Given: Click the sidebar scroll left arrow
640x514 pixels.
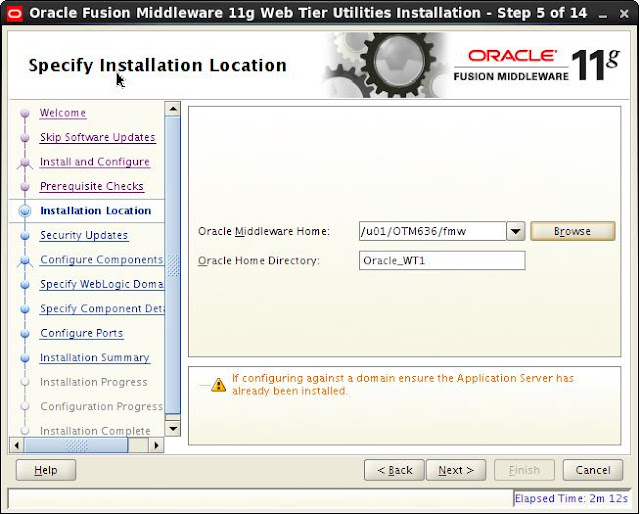Looking at the screenshot, I should pos(16,445).
